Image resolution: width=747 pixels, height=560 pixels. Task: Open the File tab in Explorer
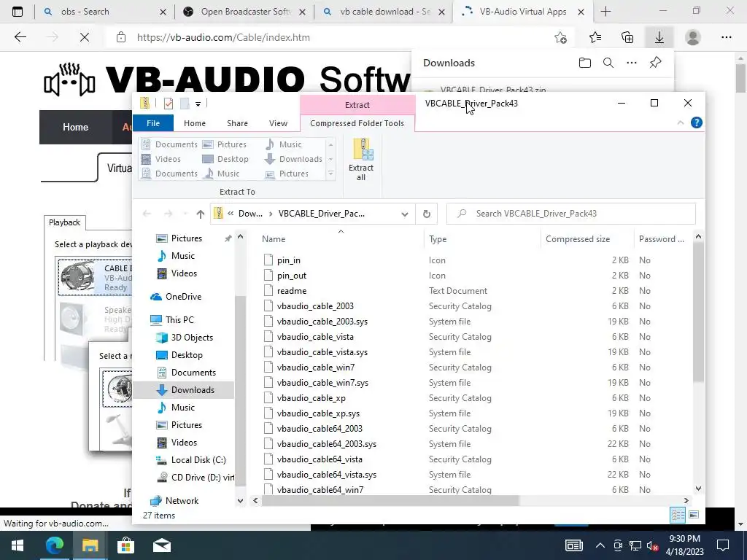pos(153,122)
